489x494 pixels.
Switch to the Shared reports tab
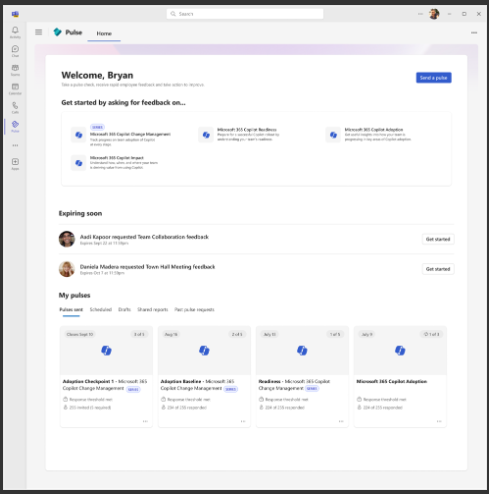coord(153,310)
